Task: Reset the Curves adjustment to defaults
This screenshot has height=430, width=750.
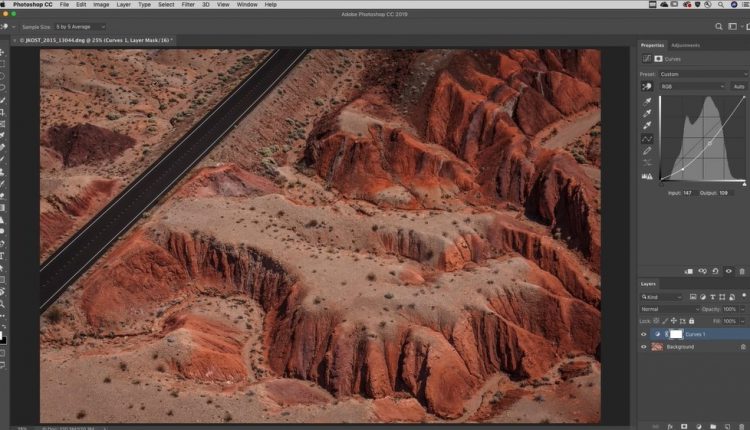Action: pyautogui.click(x=714, y=271)
